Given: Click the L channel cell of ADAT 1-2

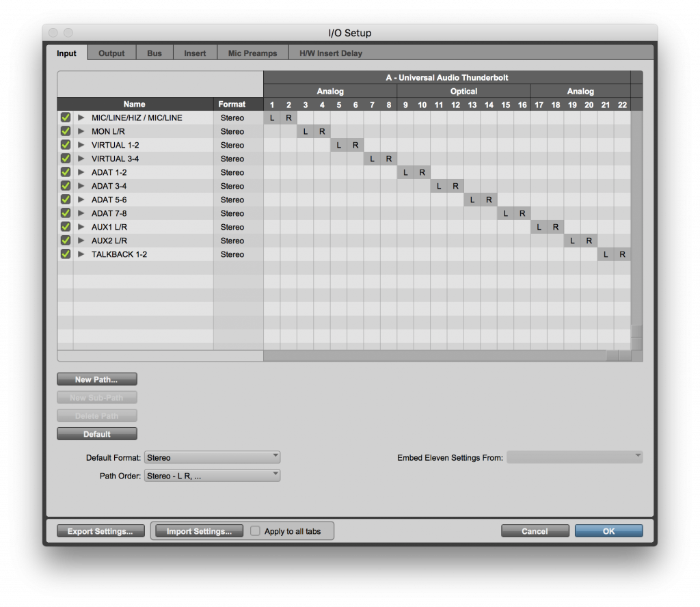Looking at the screenshot, I should [x=405, y=172].
